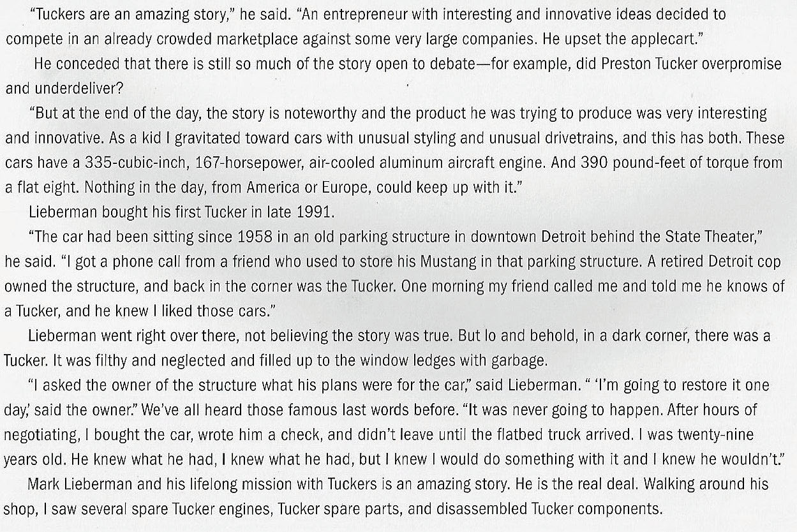This screenshot has height=532, width=797.
Task: Click the text "167-horsepower"
Action: 232,163
